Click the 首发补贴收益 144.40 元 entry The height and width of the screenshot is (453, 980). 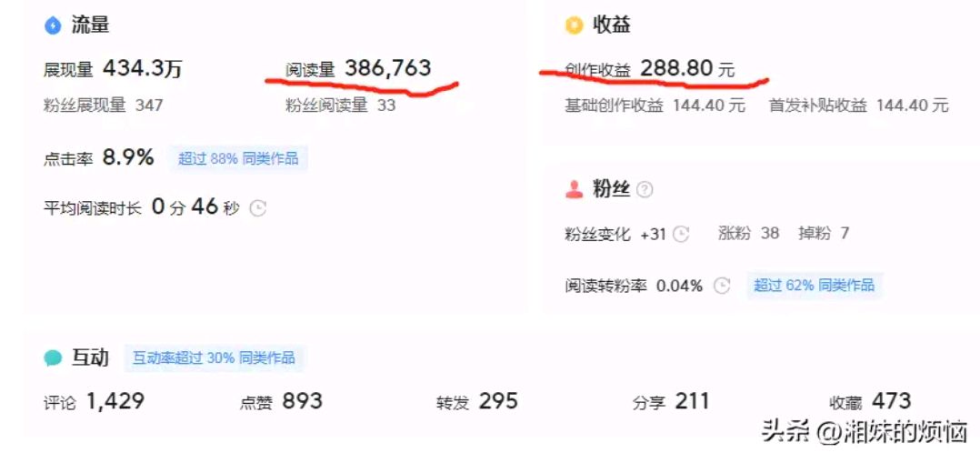click(x=859, y=106)
